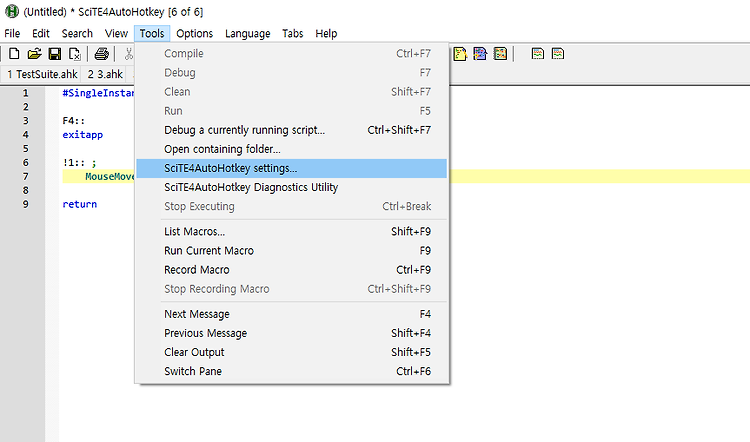Click the Print toolbar icon

[101, 54]
